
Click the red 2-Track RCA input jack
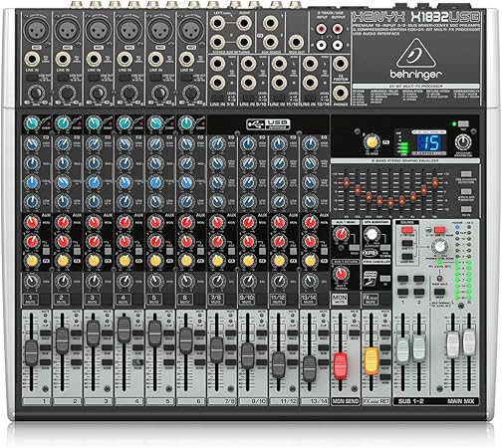tap(321, 30)
